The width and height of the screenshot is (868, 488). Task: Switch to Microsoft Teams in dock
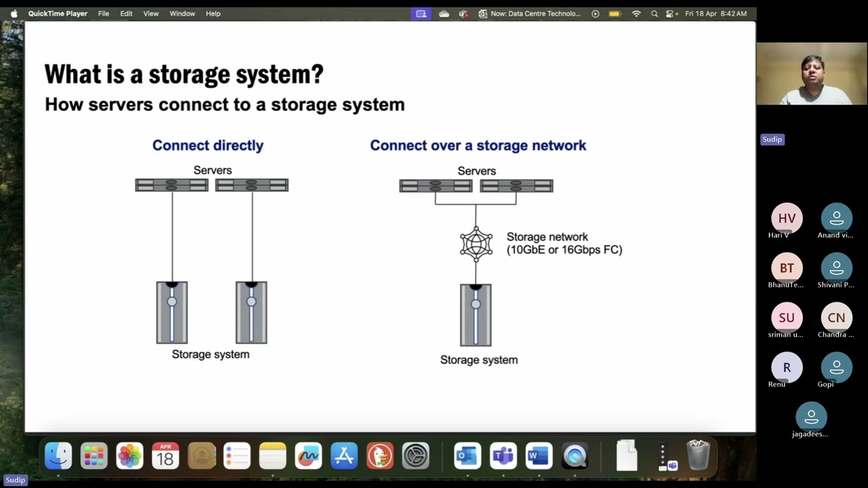503,455
